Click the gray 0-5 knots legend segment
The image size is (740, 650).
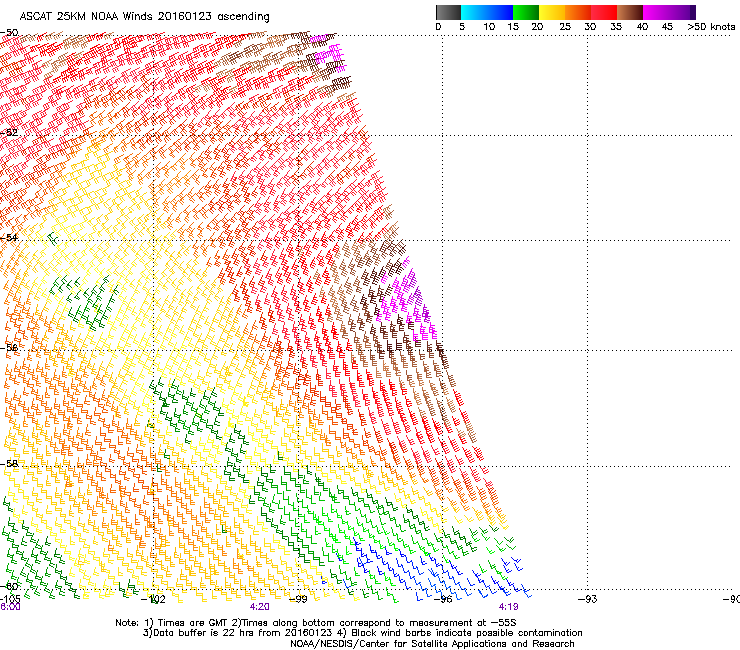[448, 12]
